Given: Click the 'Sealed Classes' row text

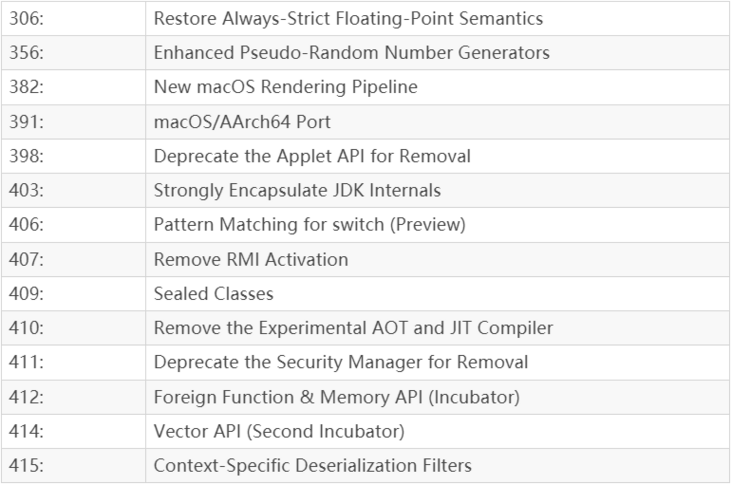Looking at the screenshot, I should coord(213,294).
